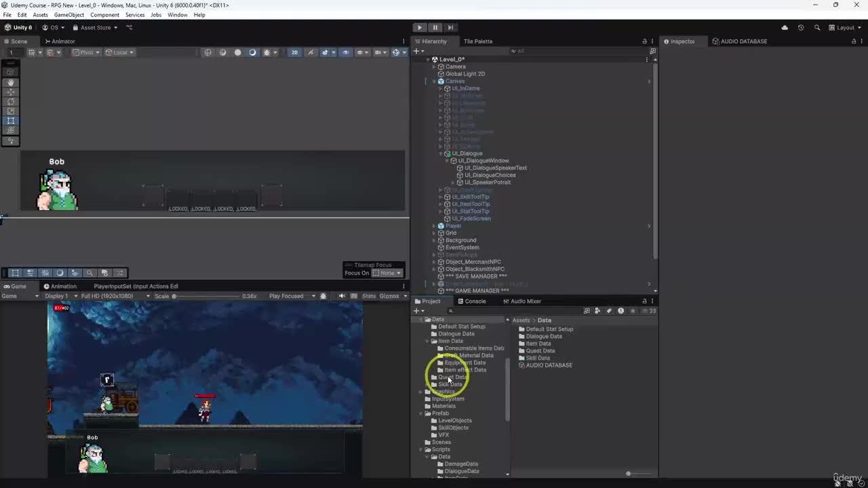The width and height of the screenshot is (868, 488).
Task: Select the Transform tool in Scene view
Action: 11,130
